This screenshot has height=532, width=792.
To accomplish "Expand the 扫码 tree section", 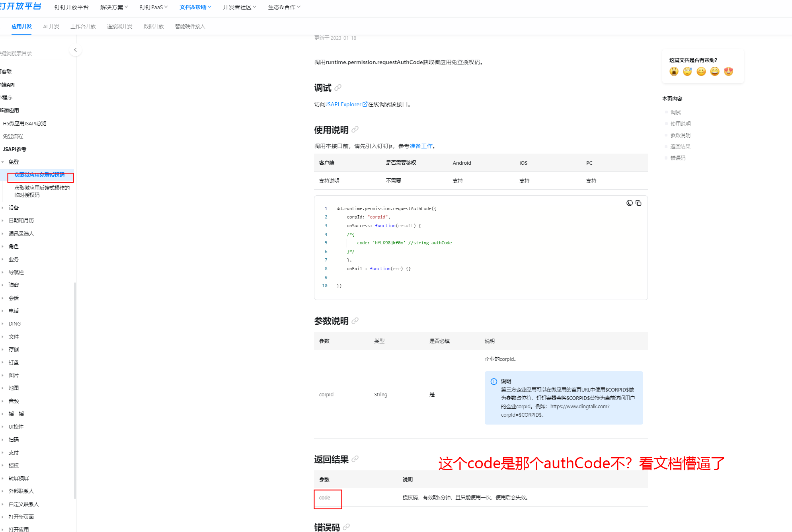I will pos(3,440).
